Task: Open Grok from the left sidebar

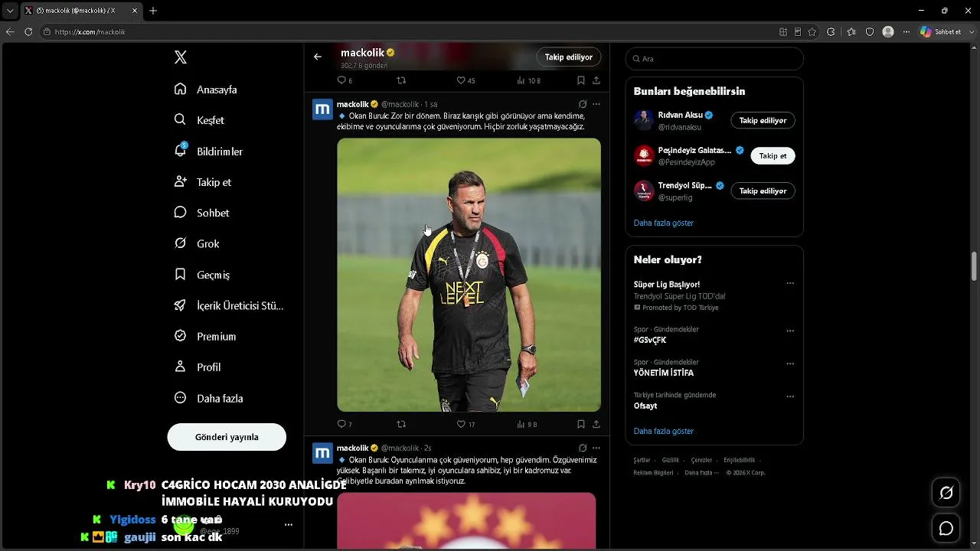Action: (197, 243)
